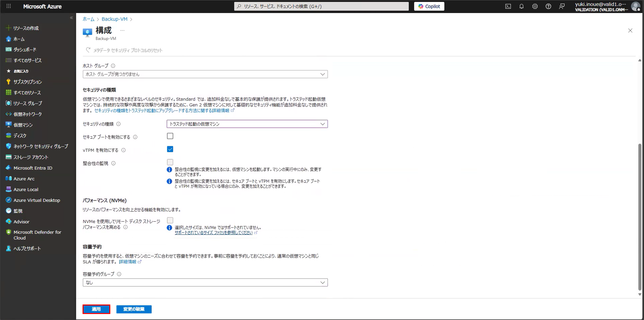Open the Azure portal waffle menu
The height and width of the screenshot is (320, 644).
[x=8, y=6]
